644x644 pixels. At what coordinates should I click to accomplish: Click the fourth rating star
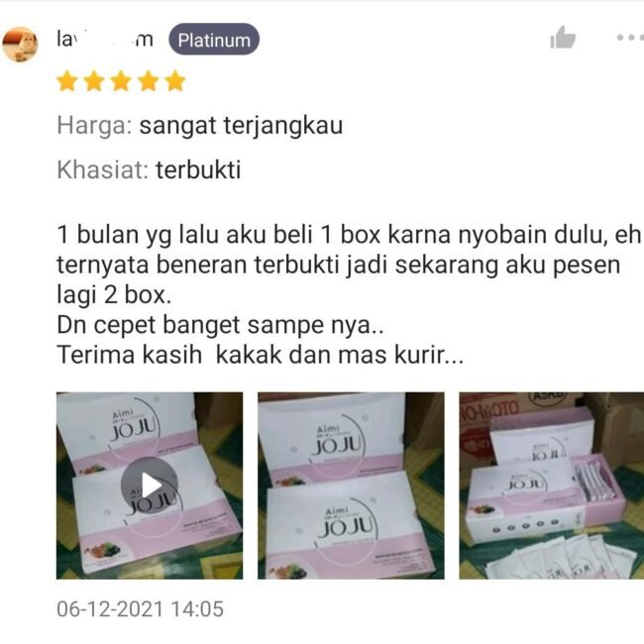click(x=149, y=81)
